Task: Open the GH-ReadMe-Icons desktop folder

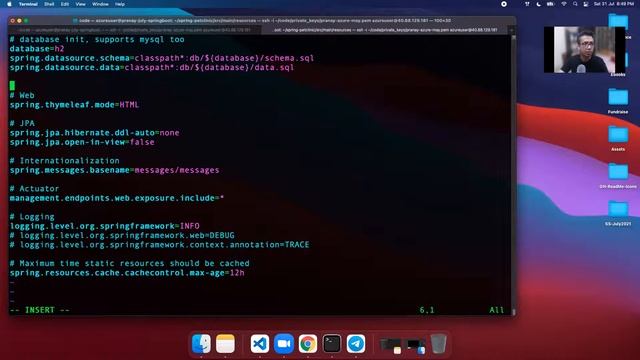Action: 618,176
